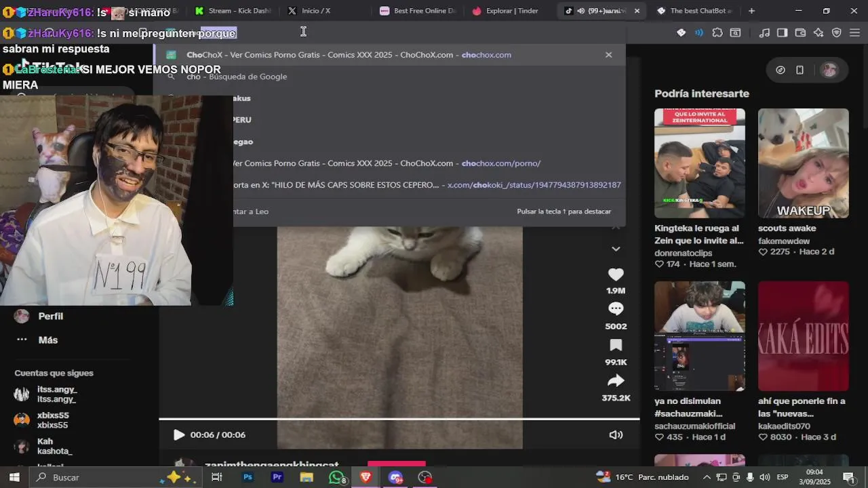Close the TikTok browser tab
Screen dimensions: 868x488
click(637, 11)
